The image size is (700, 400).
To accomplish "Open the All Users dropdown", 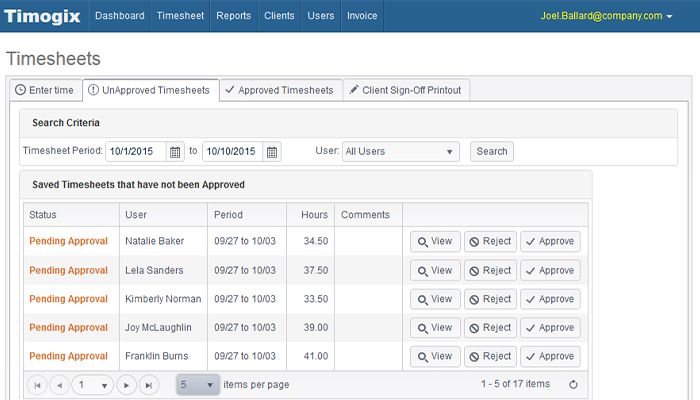I will [400, 152].
